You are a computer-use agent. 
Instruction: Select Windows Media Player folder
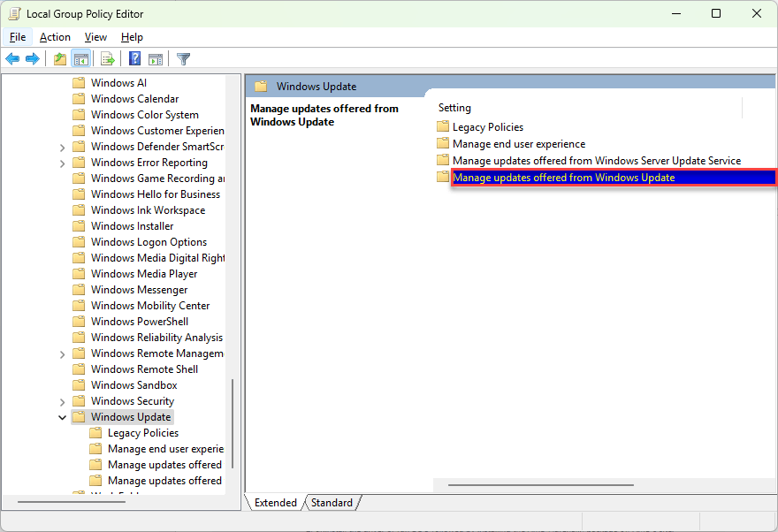point(144,274)
